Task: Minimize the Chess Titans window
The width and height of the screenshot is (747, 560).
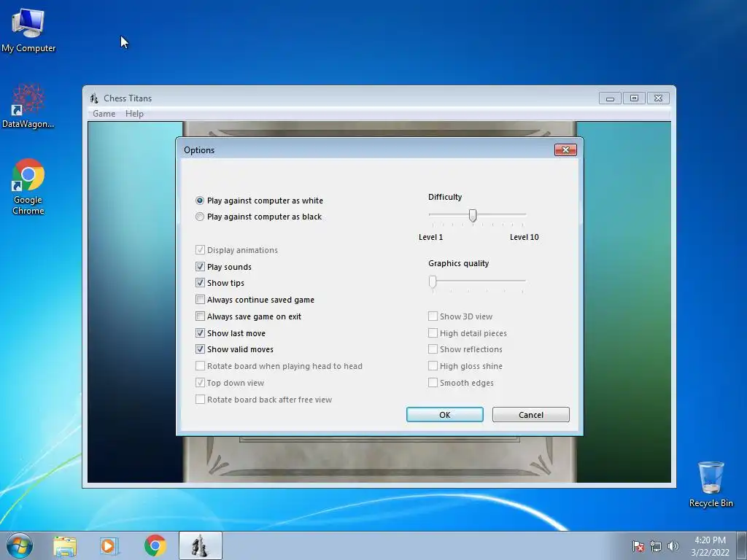Action: (610, 98)
